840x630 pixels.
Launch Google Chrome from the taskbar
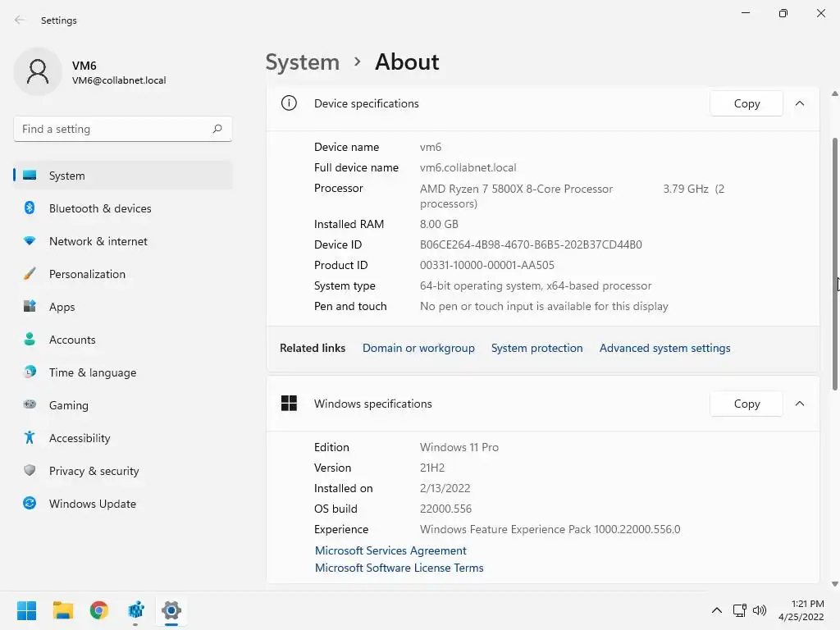(99, 610)
